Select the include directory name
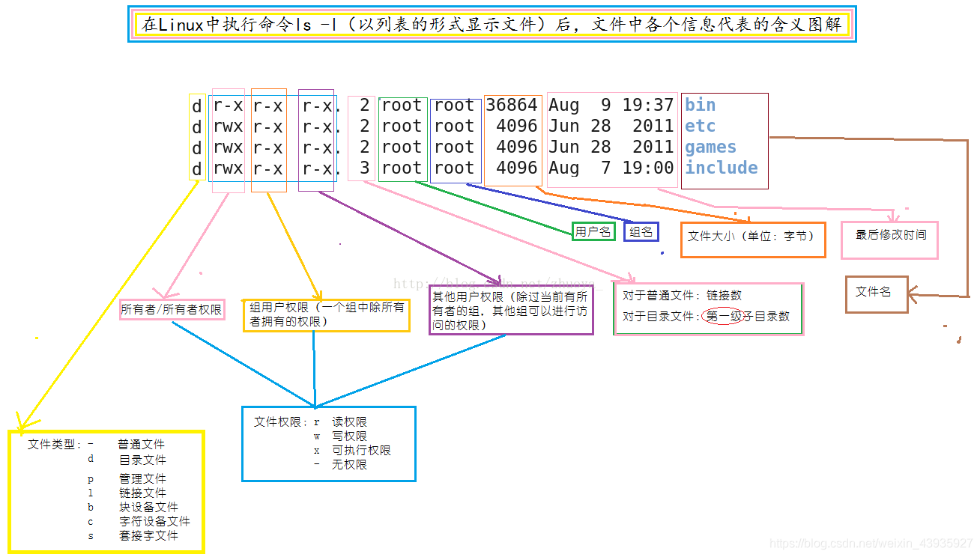Screen dimensions: 980x557 point(721,168)
